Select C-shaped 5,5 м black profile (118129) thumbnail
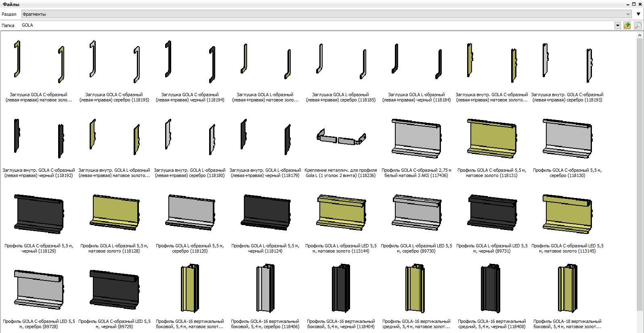The width and height of the screenshot is (644, 333). click(x=39, y=214)
